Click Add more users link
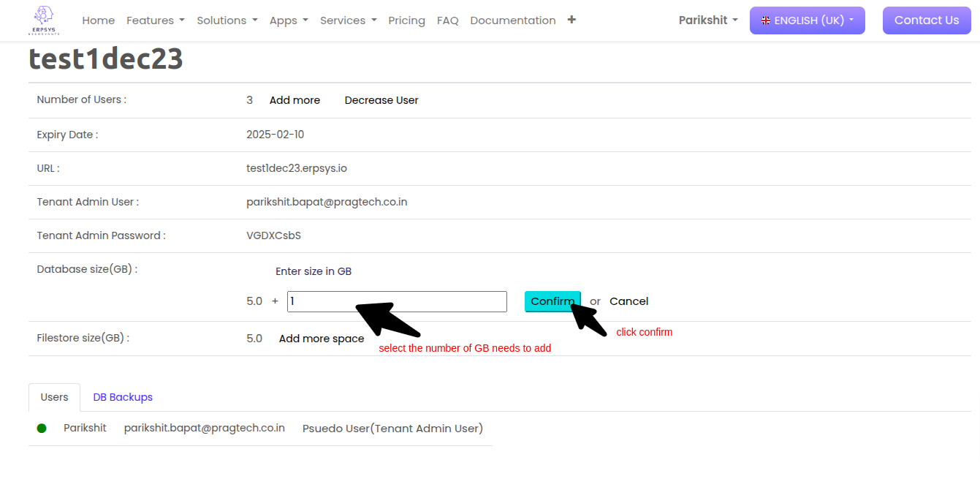This screenshot has height=479, width=980. coord(295,100)
